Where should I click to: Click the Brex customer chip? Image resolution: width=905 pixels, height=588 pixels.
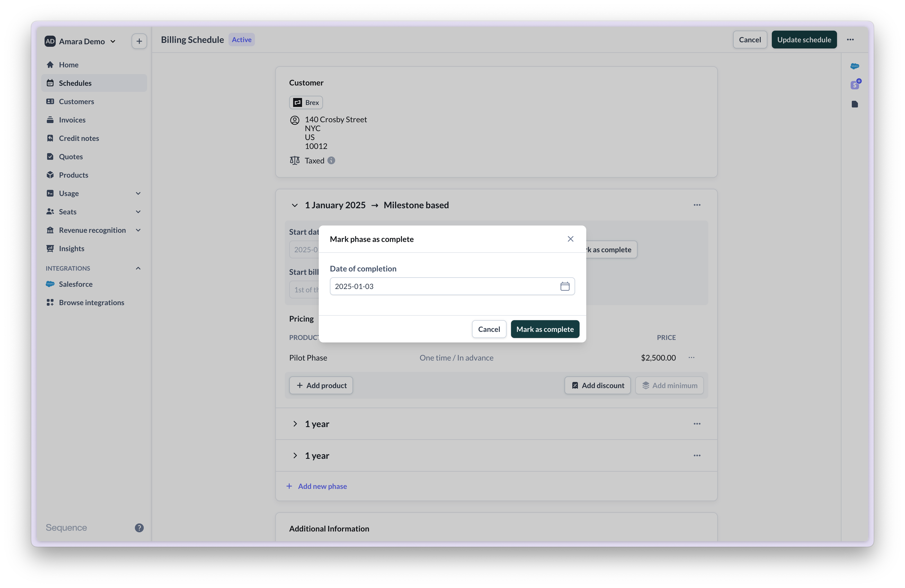point(306,102)
